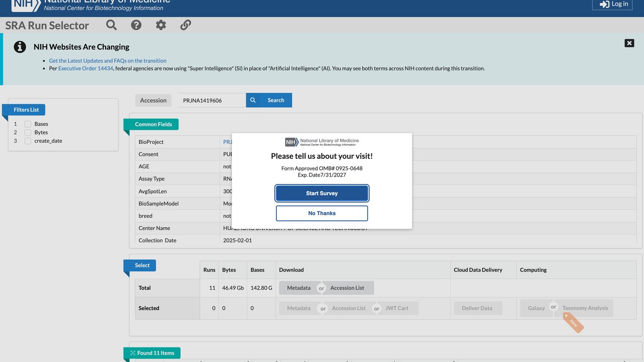Open the settings gear icon
The width and height of the screenshot is (644, 362).
[161, 25]
